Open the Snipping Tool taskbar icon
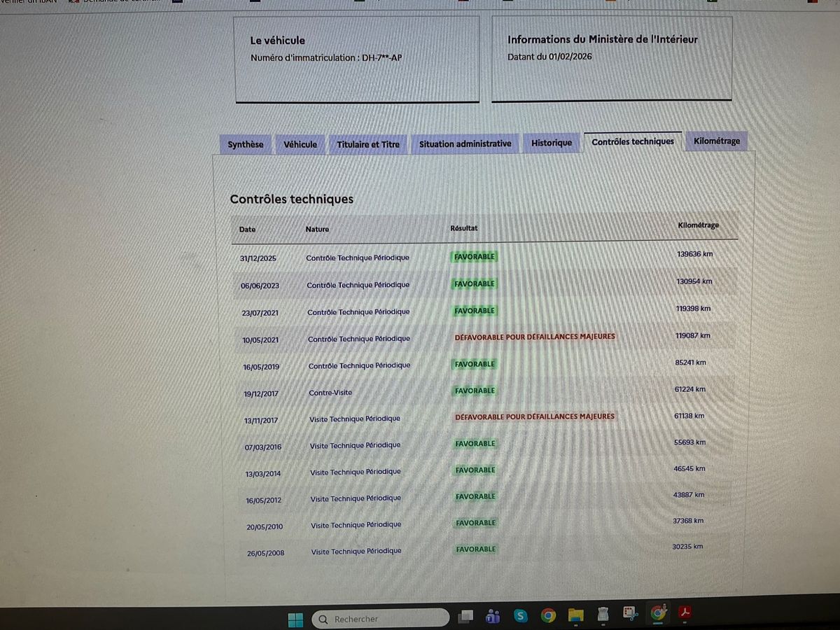840x630 pixels. [630, 613]
